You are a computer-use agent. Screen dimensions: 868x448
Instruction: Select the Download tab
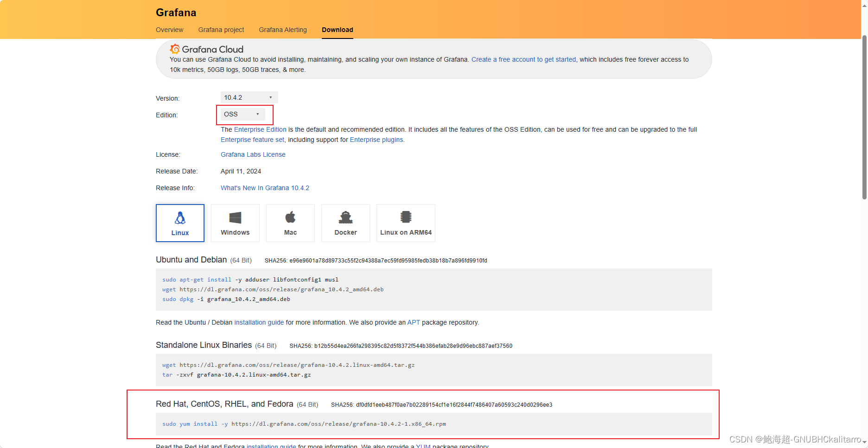click(x=338, y=30)
